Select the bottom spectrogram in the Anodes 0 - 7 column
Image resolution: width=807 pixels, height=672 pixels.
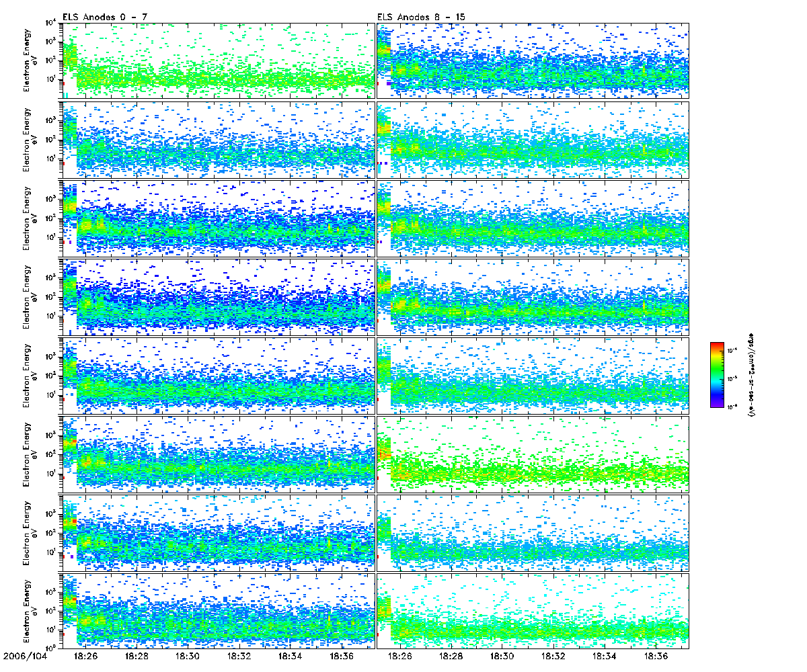pyautogui.click(x=219, y=610)
